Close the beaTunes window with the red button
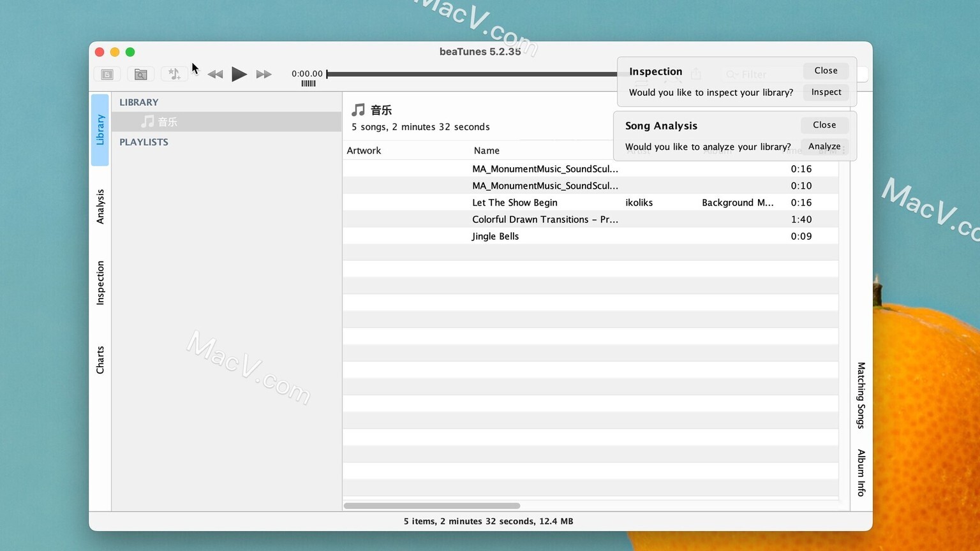Image resolution: width=980 pixels, height=551 pixels. click(100, 52)
